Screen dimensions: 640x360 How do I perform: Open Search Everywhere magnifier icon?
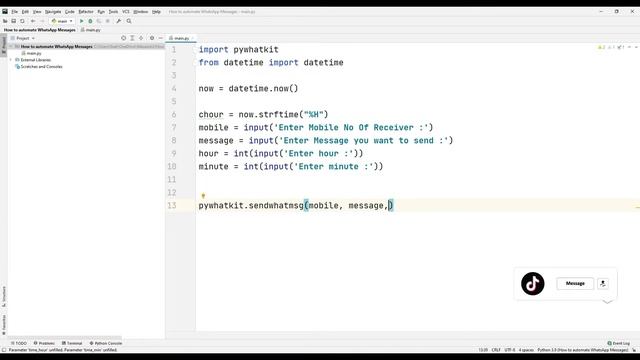pos(129,21)
